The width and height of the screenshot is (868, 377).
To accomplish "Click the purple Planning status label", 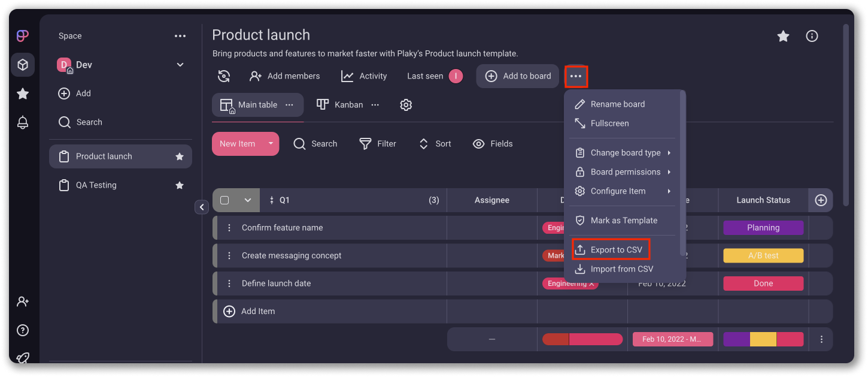I will point(763,228).
